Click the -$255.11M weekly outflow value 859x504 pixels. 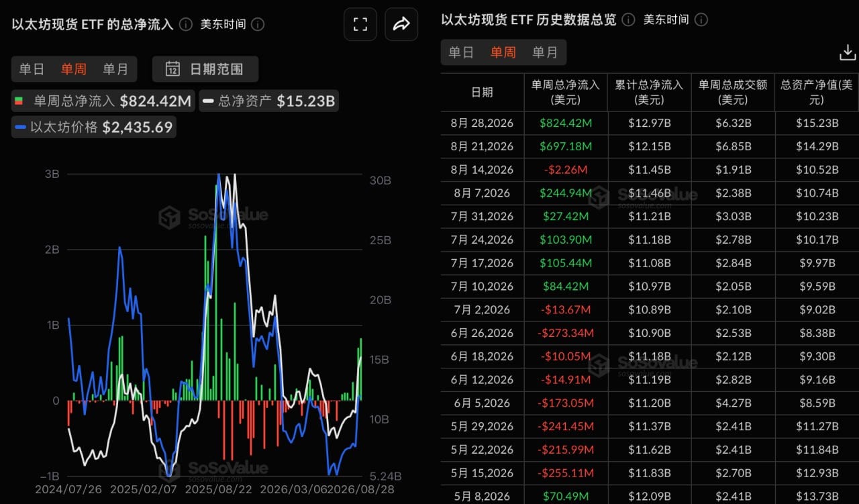tap(566, 473)
